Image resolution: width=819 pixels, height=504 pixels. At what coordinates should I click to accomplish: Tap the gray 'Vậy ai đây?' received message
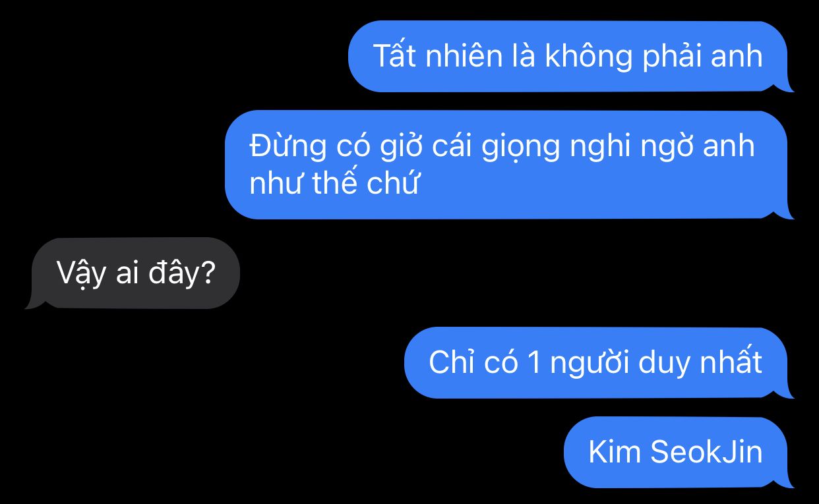135,273
